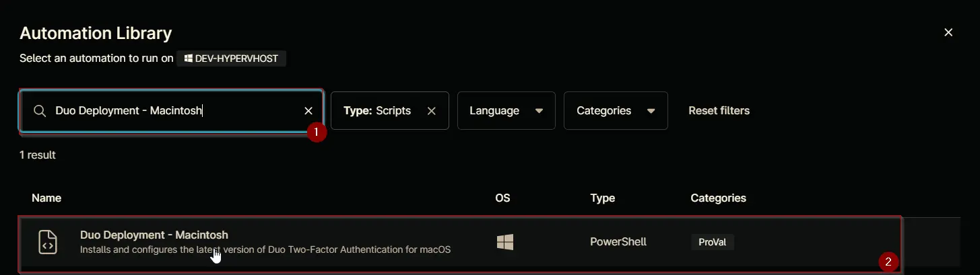Clear the search text with the X icon
This screenshot has height=275, width=980.
pyautogui.click(x=308, y=111)
